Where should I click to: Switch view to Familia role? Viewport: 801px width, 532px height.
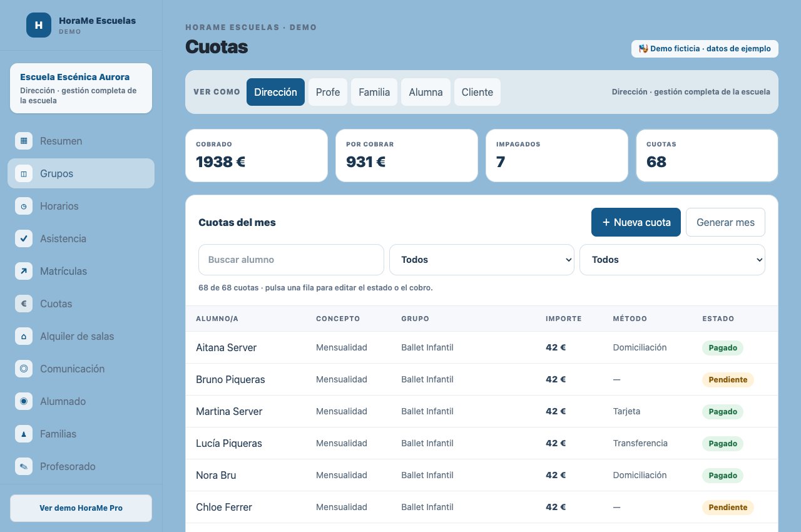coord(374,92)
